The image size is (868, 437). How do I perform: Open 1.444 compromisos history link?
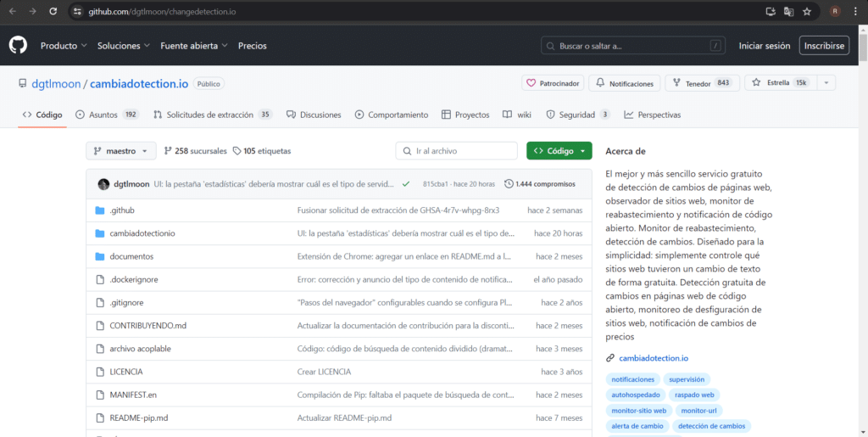tap(540, 184)
